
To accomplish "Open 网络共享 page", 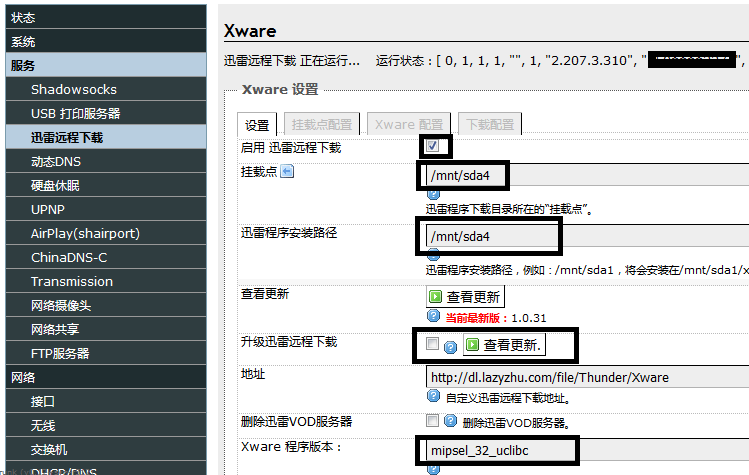I will 106,329.
